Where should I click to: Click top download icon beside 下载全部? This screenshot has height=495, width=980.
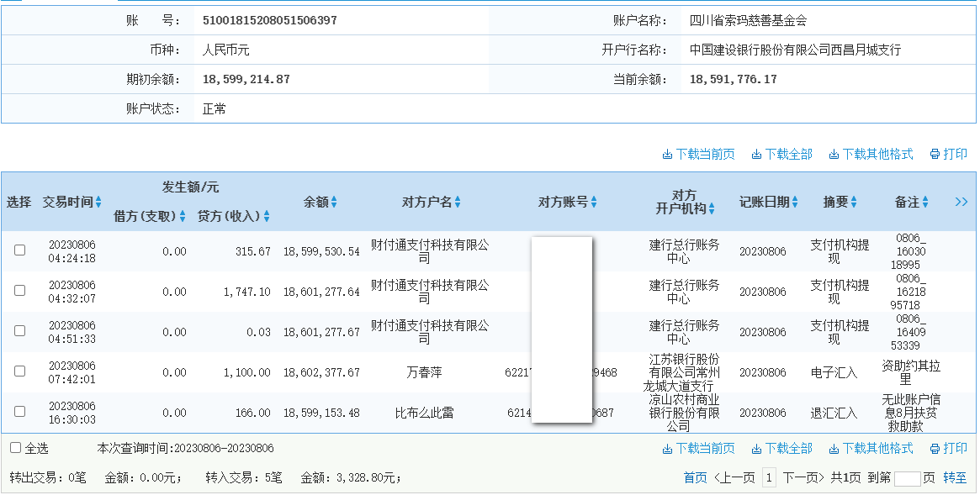[756, 154]
